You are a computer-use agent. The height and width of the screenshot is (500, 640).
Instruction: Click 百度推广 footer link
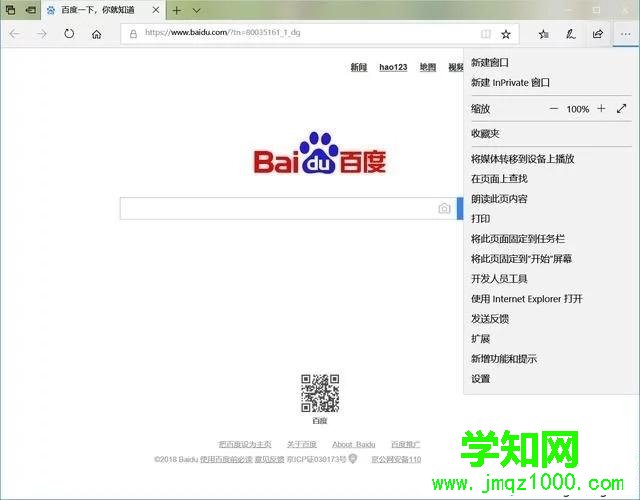tap(405, 444)
